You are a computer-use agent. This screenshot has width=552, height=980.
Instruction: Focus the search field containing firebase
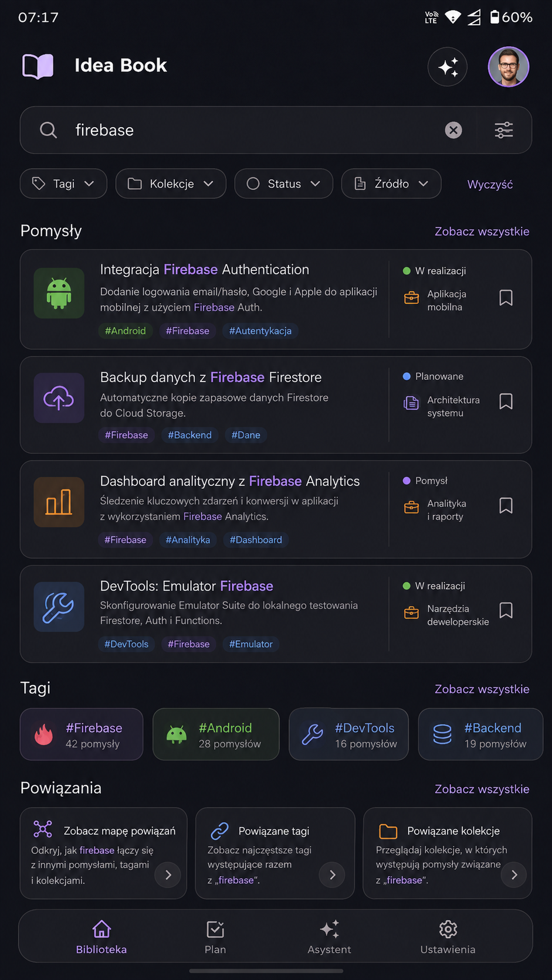276,130
